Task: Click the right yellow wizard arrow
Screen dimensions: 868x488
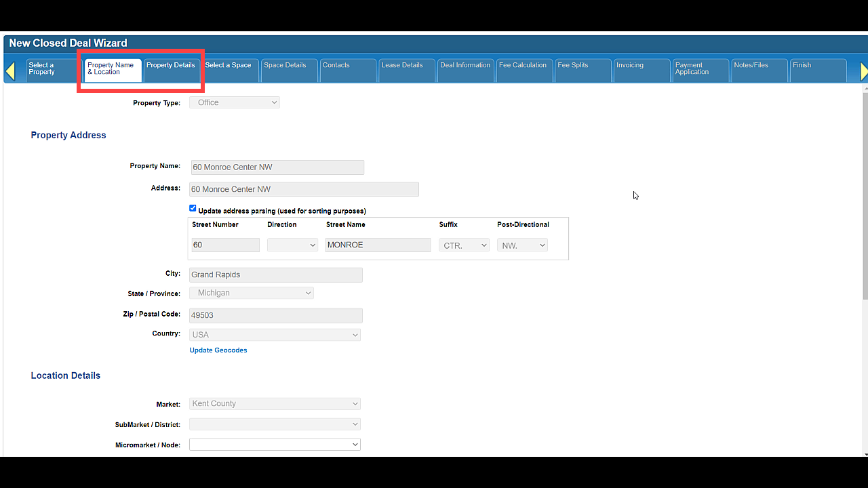Action: [x=863, y=71]
